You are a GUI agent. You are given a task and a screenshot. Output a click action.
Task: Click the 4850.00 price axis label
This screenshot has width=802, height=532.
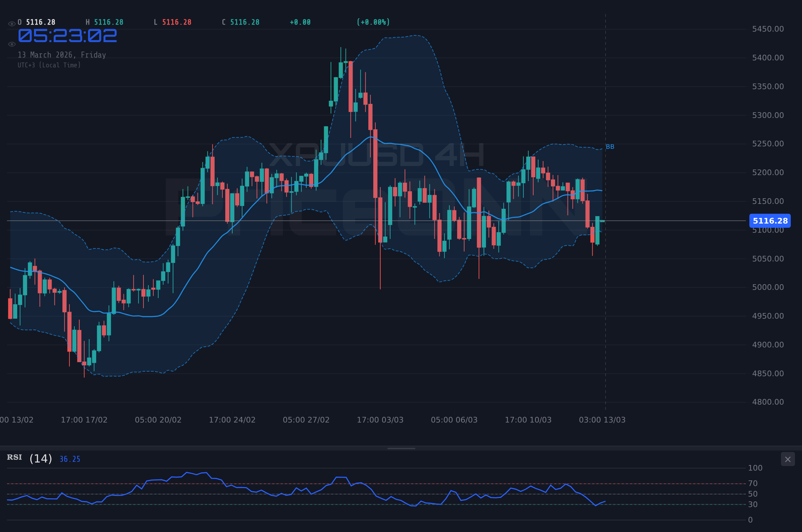click(x=768, y=373)
